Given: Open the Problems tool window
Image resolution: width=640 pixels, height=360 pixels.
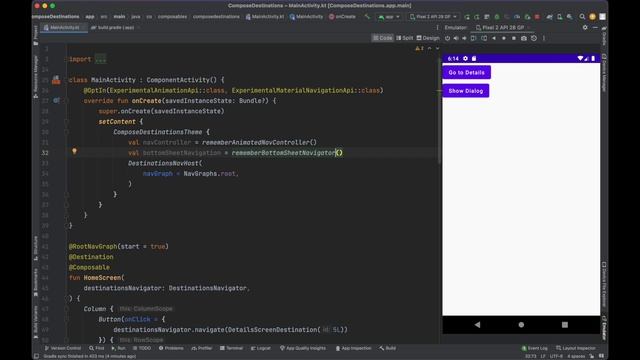Looking at the screenshot, I should tap(171, 348).
